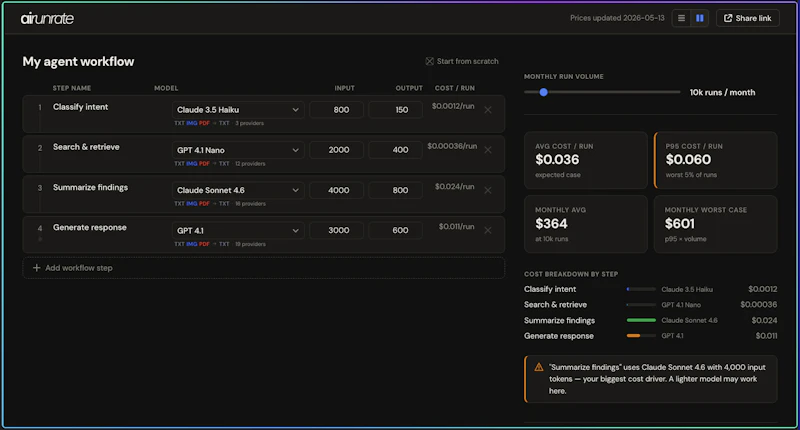Click $0.0012/run cost for Classify intent
This screenshot has width=800, height=430.
[453, 106]
